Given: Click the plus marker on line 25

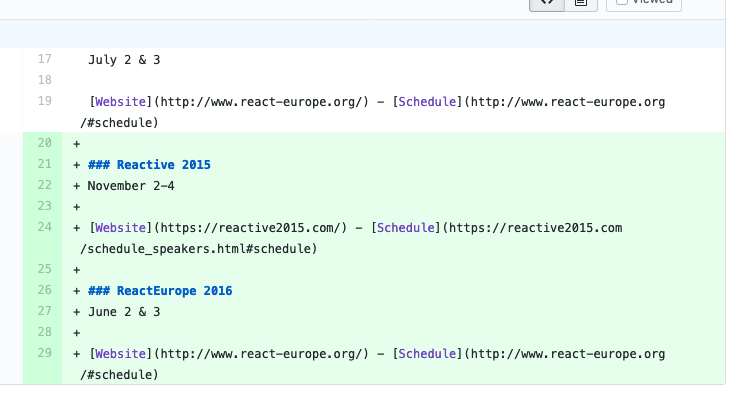Looking at the screenshot, I should tap(76, 270).
